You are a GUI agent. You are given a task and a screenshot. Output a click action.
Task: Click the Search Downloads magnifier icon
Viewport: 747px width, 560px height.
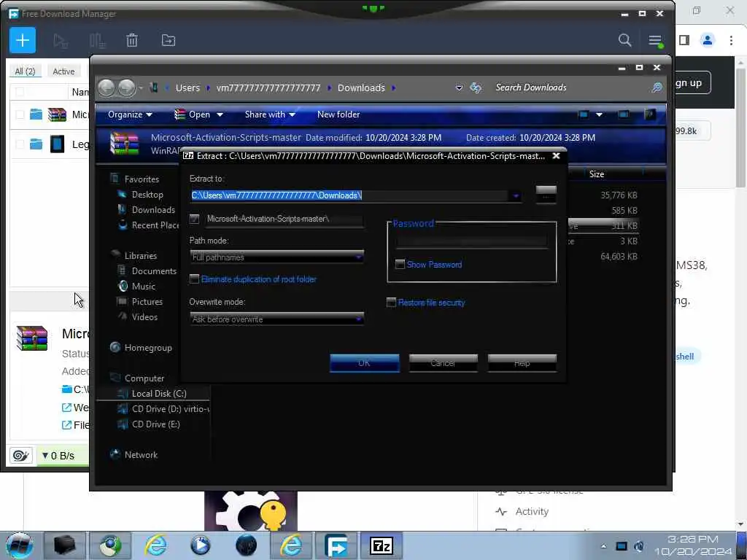click(657, 87)
